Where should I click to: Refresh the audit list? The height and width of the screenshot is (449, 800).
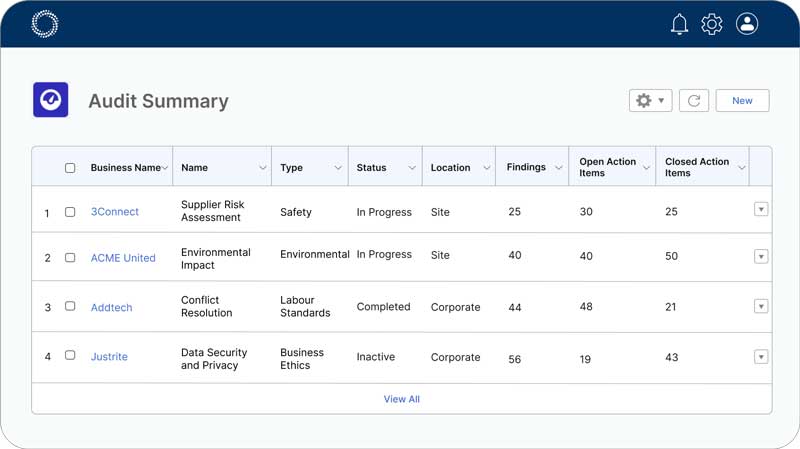[694, 100]
